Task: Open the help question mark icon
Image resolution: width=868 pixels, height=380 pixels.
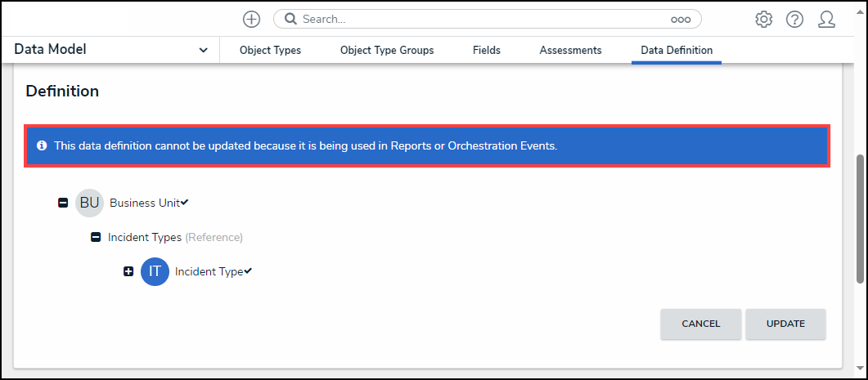Action: 794,19
